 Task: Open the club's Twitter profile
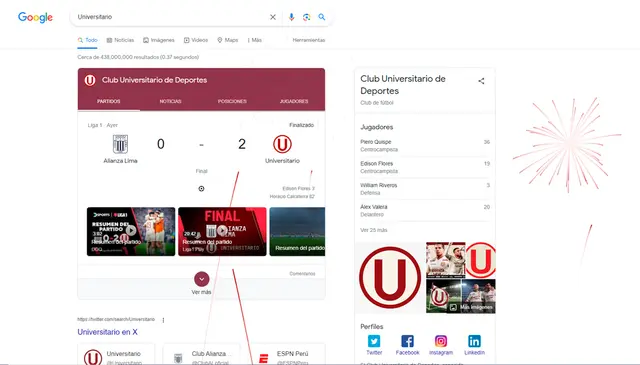(374, 345)
